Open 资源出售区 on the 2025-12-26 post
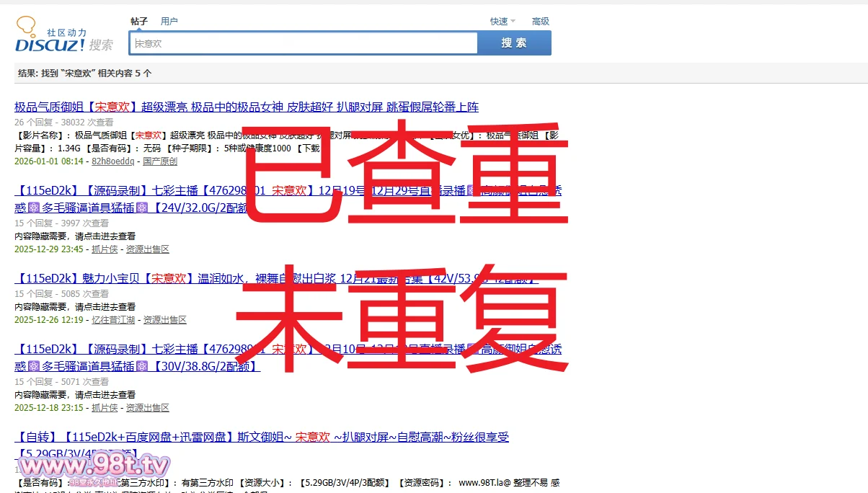Screen dimensions: 868x493 [165, 320]
